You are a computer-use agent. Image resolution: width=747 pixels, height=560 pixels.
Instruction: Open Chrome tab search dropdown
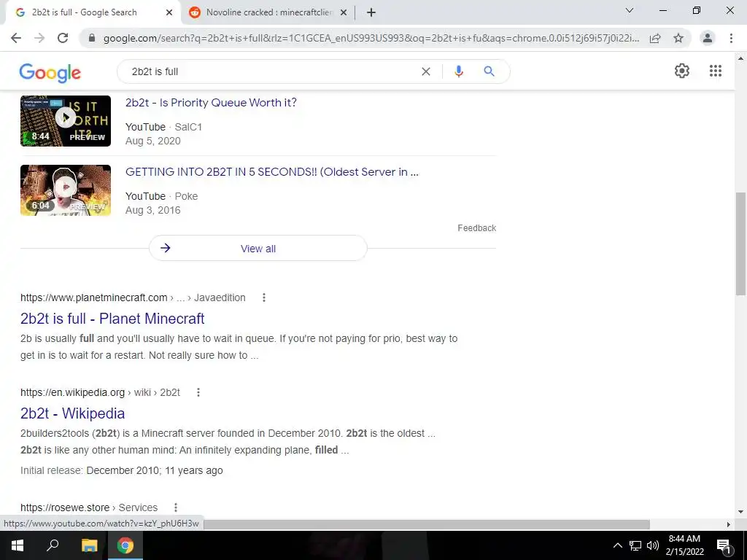tap(630, 10)
